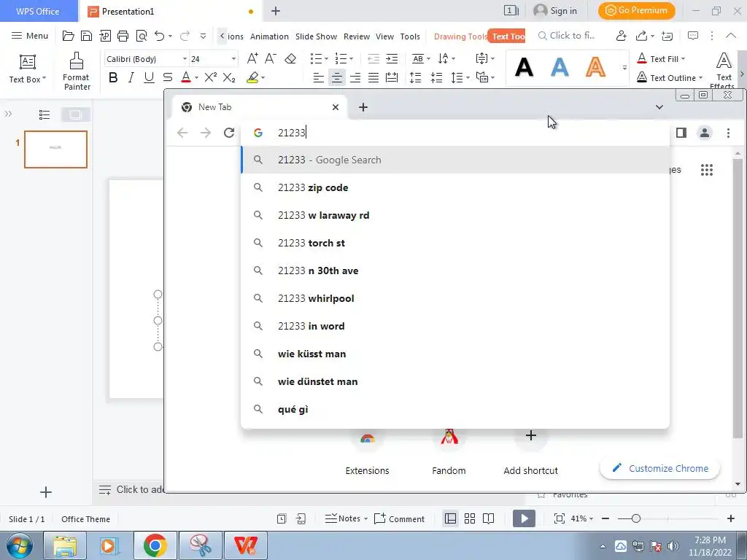Open the Tools ribbon tab
The height and width of the screenshot is (560, 747).
(410, 36)
